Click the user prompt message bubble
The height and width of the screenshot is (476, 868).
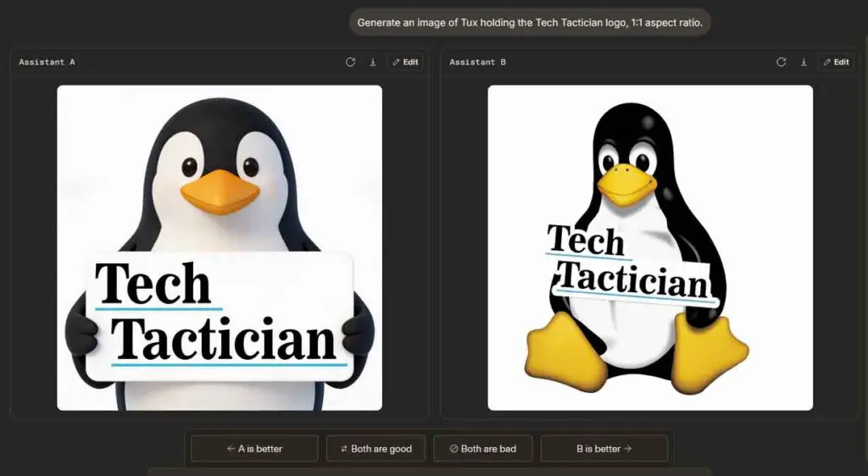[530, 23]
